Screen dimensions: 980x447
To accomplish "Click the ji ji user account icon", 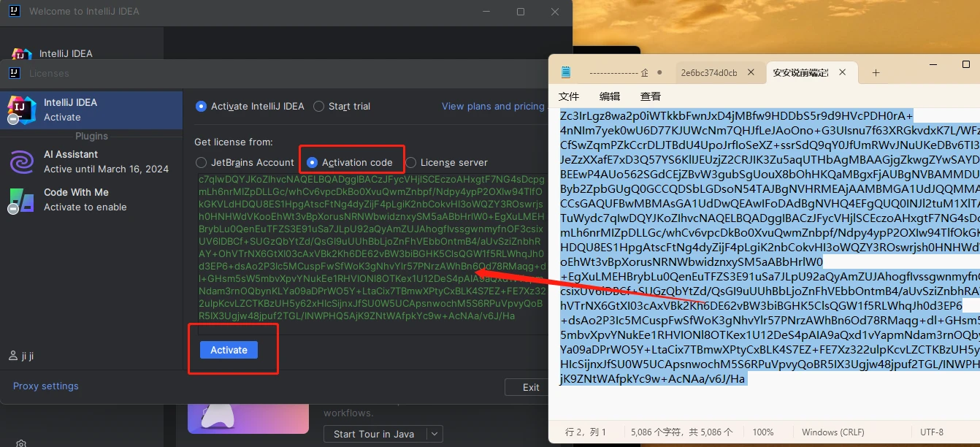I will 12,356.
